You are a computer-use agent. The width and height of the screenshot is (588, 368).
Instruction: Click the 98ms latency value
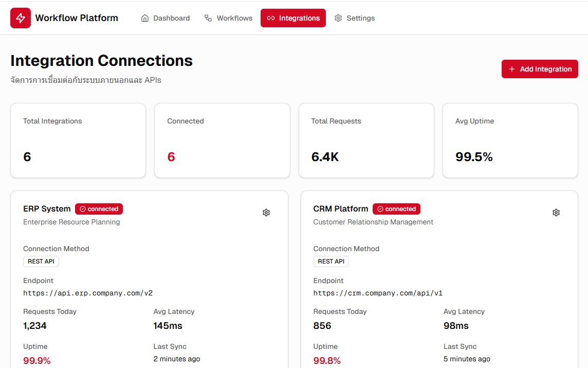point(456,326)
